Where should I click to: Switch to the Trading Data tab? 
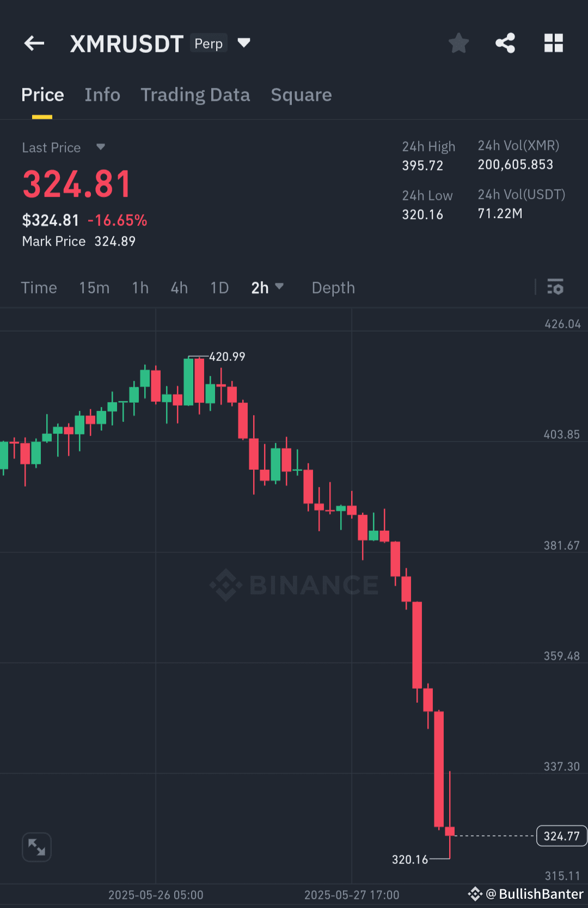[195, 95]
